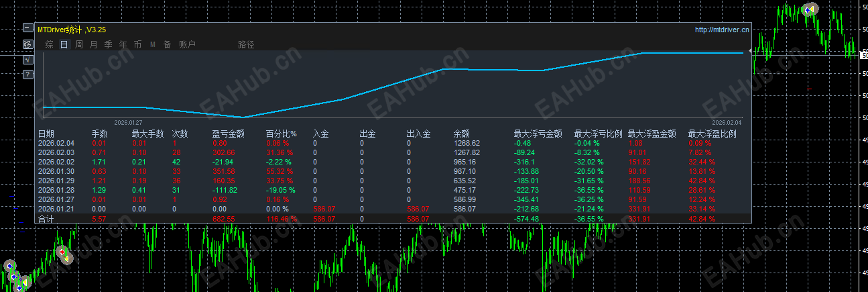Click lots value 1.71
The width and height of the screenshot is (868, 292).
[99, 162]
